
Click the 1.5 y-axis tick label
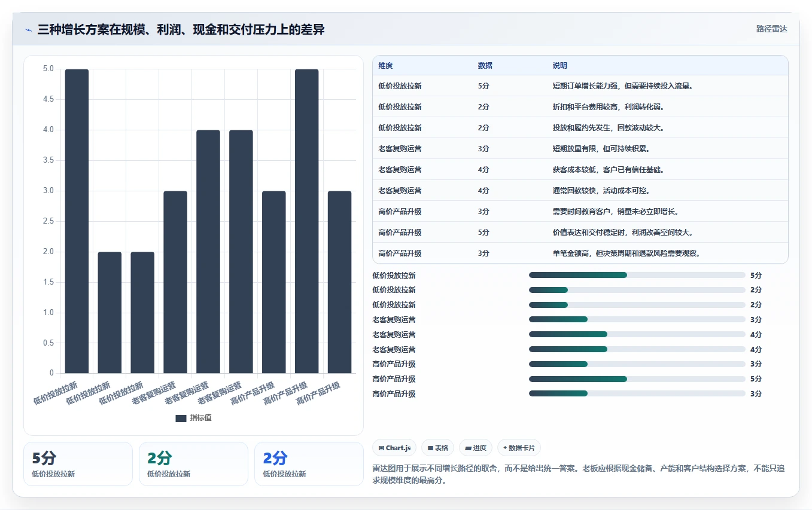[x=48, y=282]
